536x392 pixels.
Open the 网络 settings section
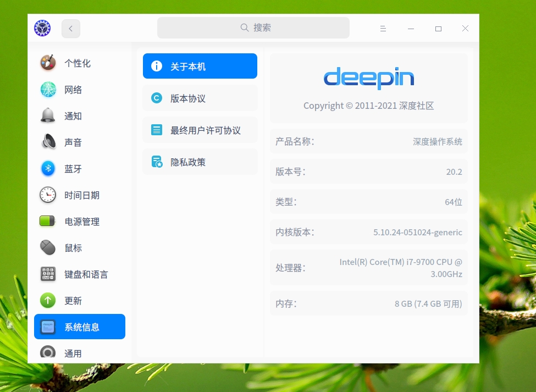tap(80, 90)
